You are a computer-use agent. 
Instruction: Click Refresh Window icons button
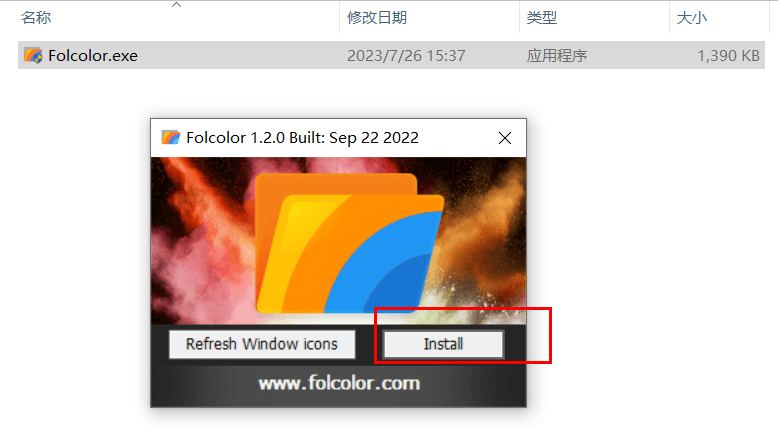pyautogui.click(x=262, y=344)
